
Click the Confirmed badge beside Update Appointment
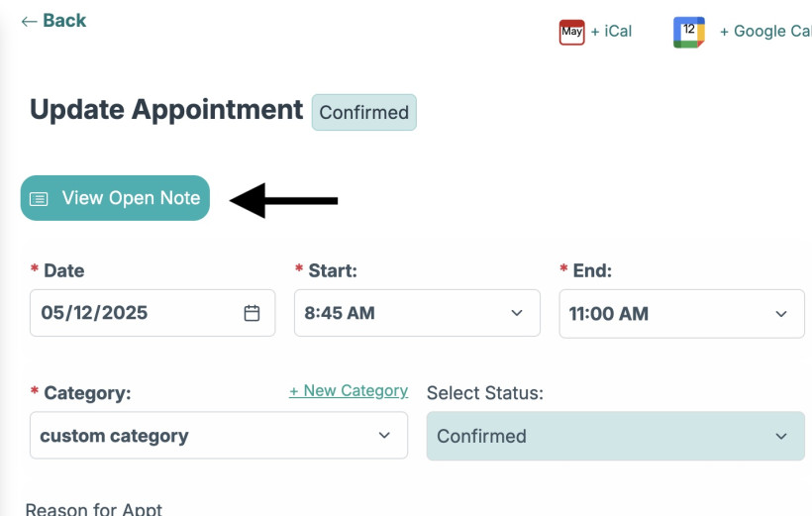[363, 112]
